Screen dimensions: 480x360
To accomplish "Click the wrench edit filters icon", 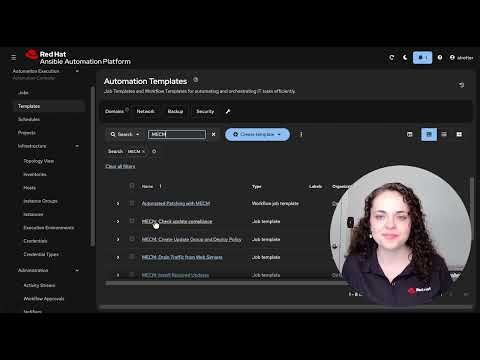I will 228,111.
